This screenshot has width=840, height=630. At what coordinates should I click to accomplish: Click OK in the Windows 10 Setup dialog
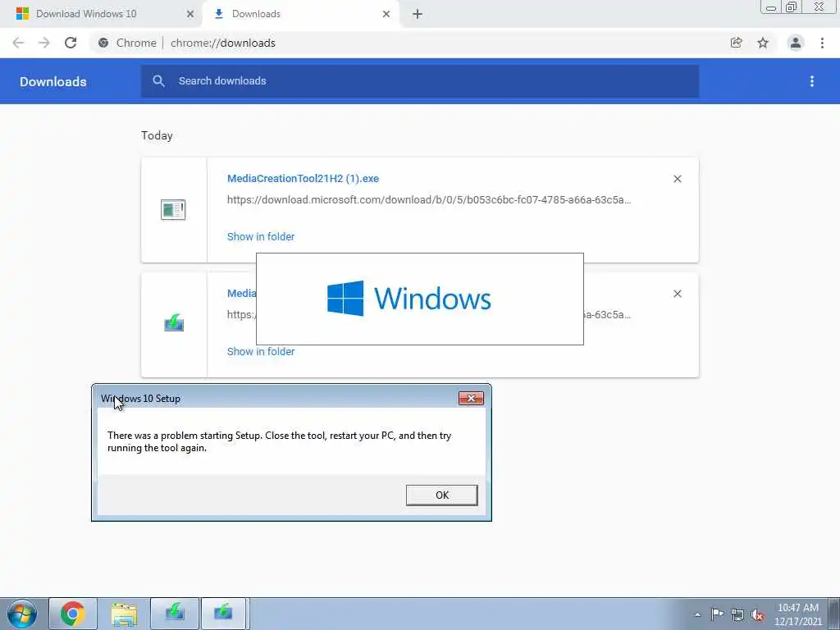pos(441,495)
